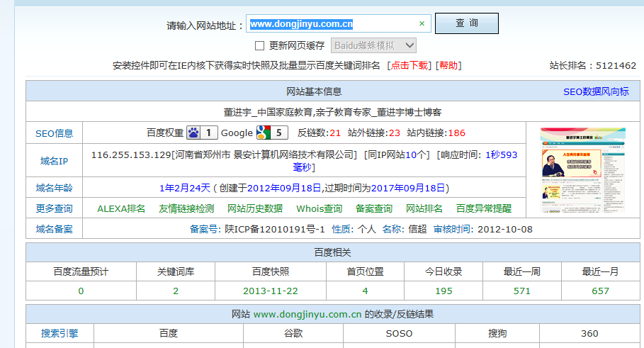Image resolution: width=644 pixels, height=348 pixels.
Task: Open the Whois查询 link
Action: tap(319, 208)
